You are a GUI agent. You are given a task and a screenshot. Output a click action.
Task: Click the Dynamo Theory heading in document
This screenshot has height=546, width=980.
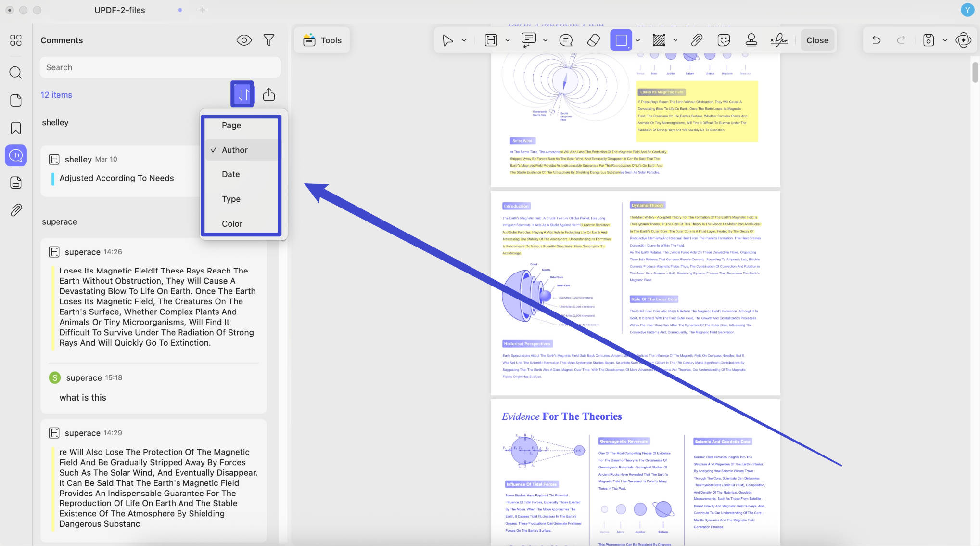coord(647,206)
